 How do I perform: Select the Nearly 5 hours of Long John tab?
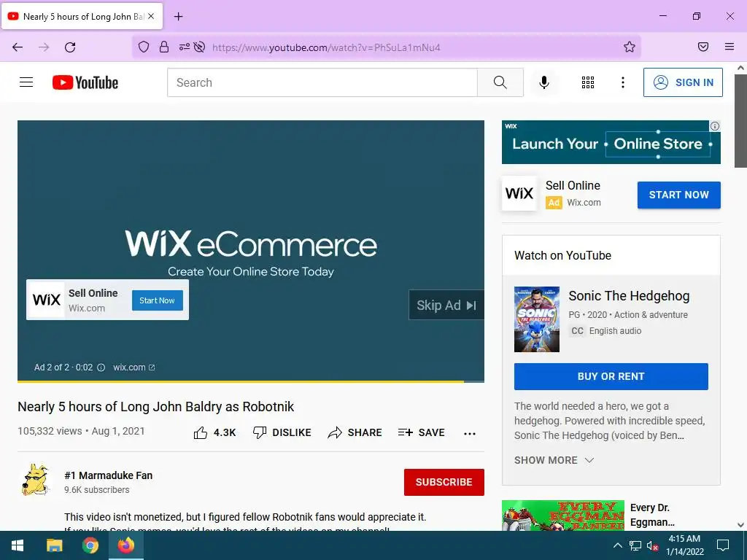tap(82, 16)
